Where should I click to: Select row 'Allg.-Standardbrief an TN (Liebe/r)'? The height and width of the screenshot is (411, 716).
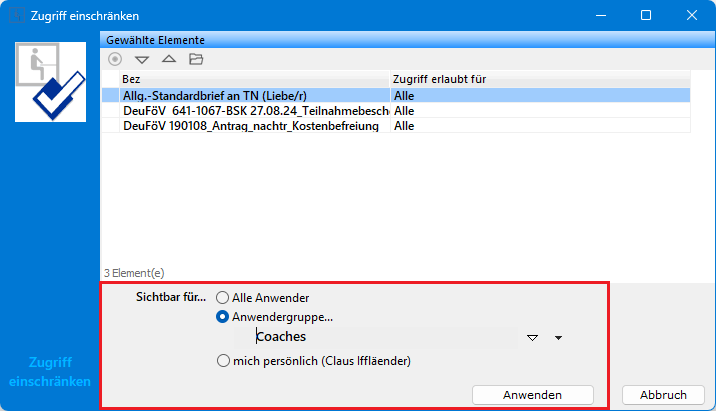[250, 96]
